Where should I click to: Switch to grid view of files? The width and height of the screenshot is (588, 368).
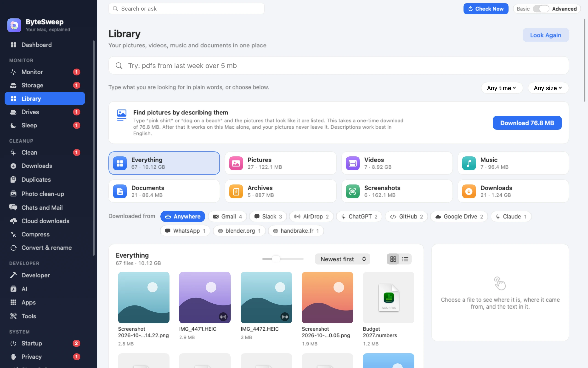(393, 259)
